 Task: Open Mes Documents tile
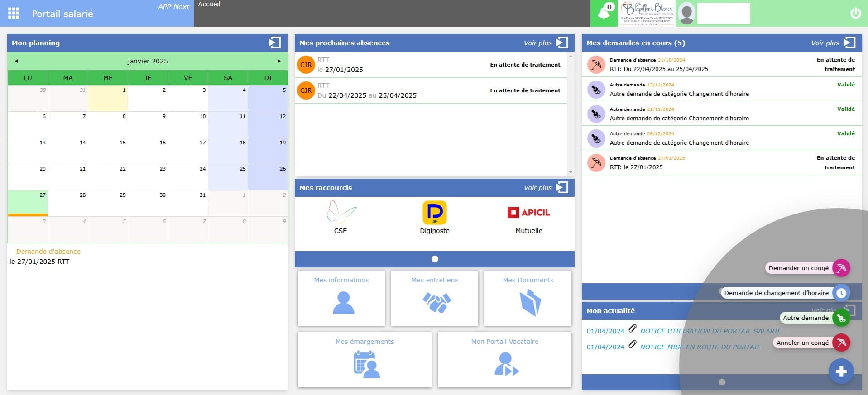pyautogui.click(x=528, y=298)
